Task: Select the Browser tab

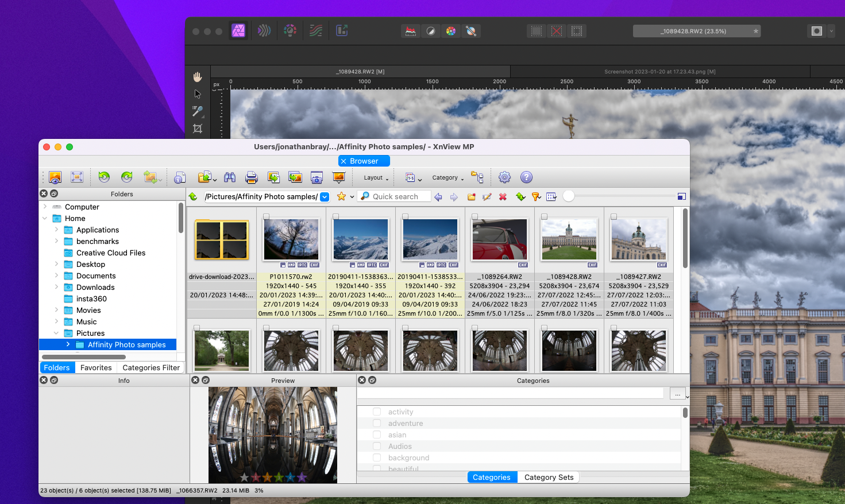Action: tap(364, 161)
